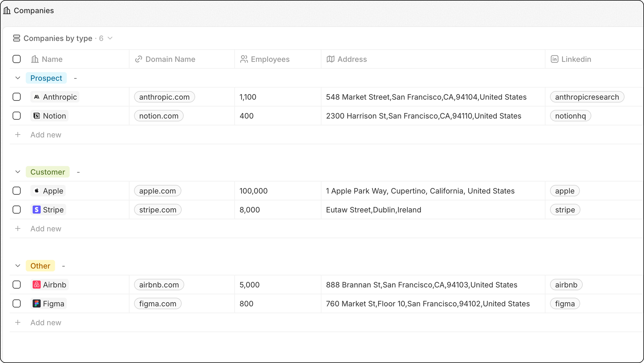Click the Notion logo icon

[37, 116]
